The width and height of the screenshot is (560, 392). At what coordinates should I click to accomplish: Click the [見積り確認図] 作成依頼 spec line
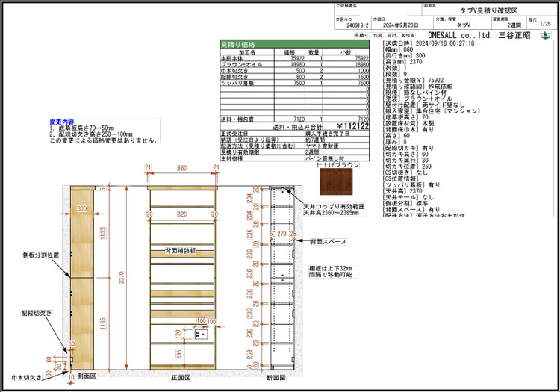pyautogui.click(x=418, y=87)
